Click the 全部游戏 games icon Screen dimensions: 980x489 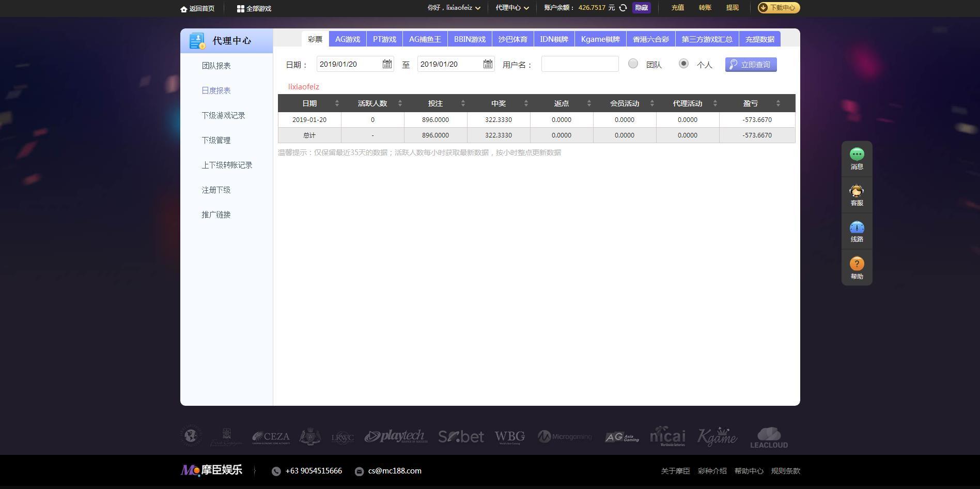pyautogui.click(x=240, y=8)
